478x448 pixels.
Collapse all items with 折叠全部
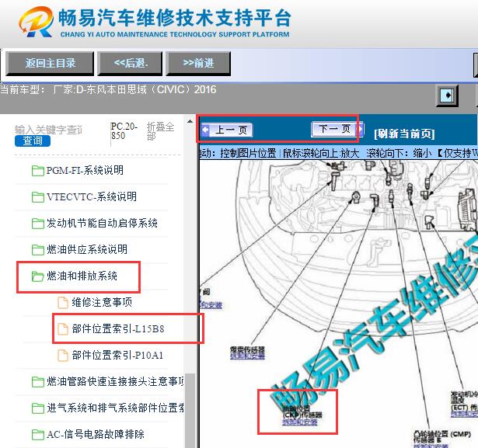pyautogui.click(x=160, y=131)
